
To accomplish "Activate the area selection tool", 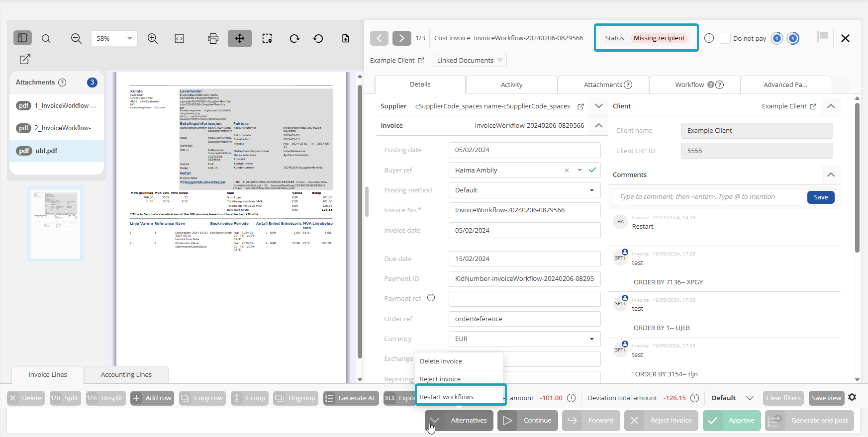I will (267, 38).
